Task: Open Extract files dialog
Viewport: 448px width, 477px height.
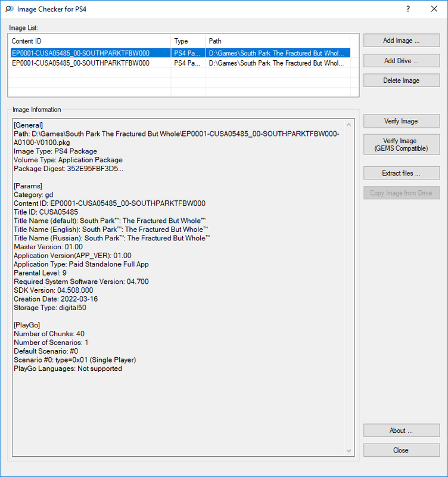Action: (x=402, y=174)
